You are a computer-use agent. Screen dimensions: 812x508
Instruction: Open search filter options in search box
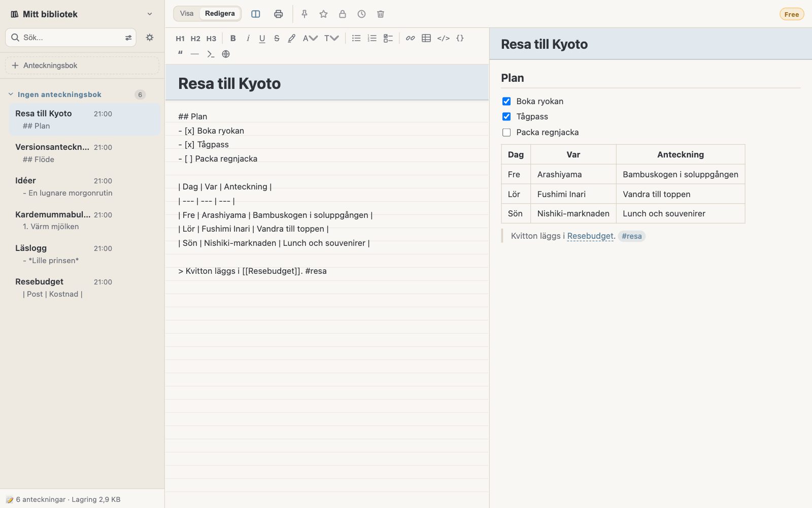[128, 38]
